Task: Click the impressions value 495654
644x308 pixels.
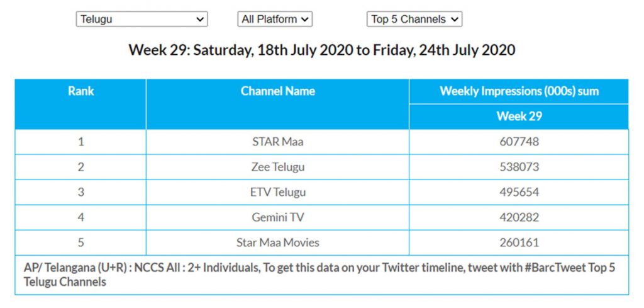Action: pos(519,192)
